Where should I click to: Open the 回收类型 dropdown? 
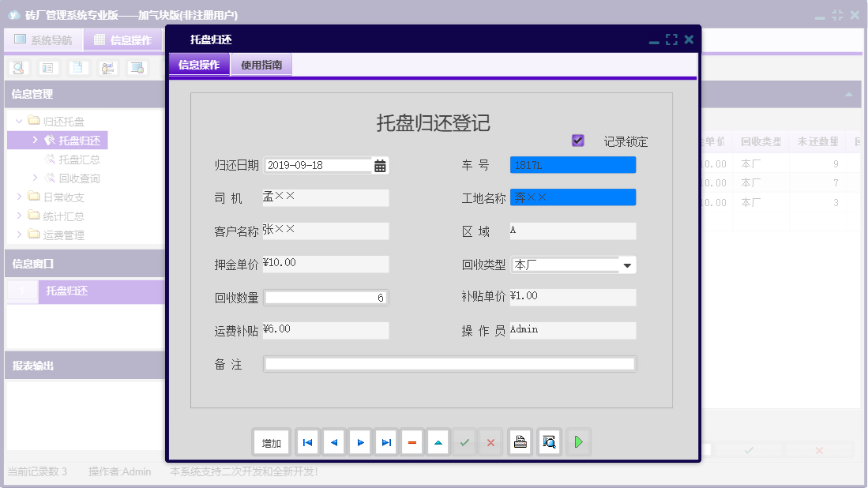coord(628,265)
